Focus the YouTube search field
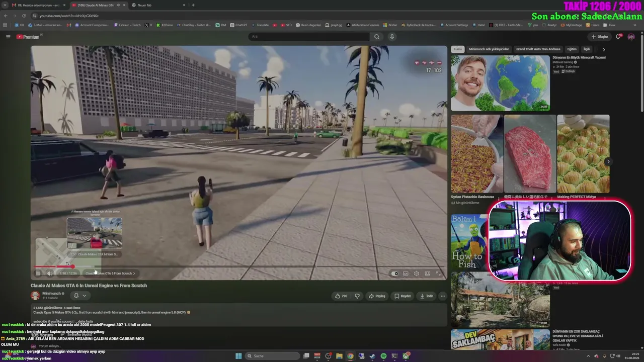 310,37
